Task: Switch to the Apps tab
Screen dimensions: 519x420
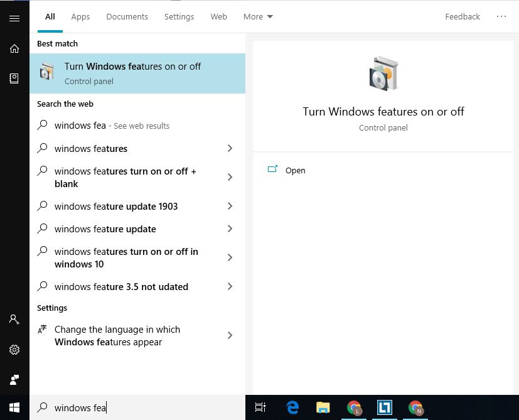Action: pos(80,16)
